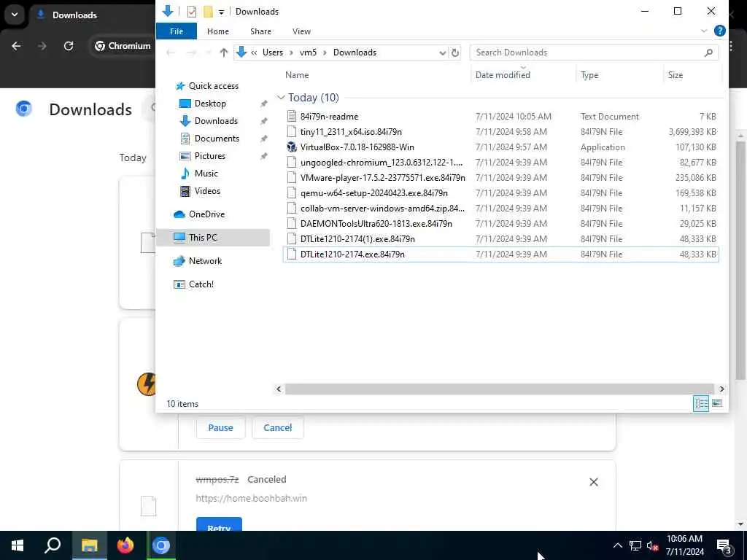Open Windows Start menu
747x560 pixels.
coord(18,545)
